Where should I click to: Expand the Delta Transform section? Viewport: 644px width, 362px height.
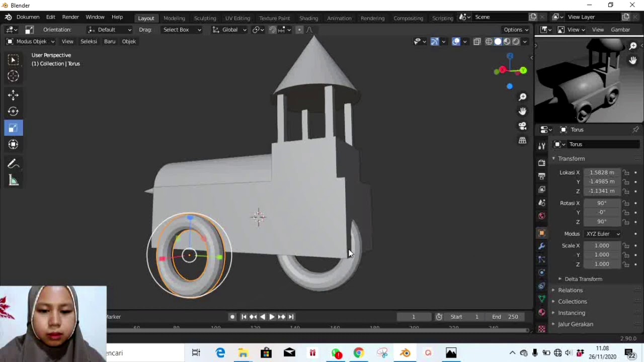583,279
